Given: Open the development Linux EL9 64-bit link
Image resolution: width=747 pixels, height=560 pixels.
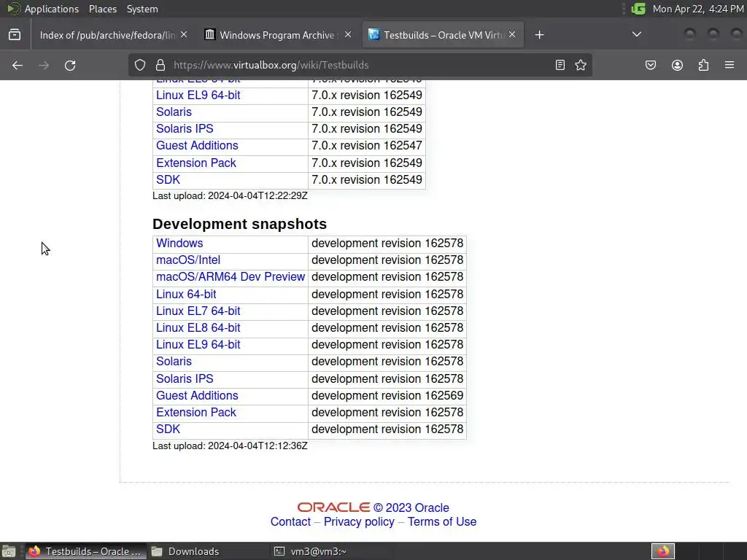Looking at the screenshot, I should click(x=198, y=345).
